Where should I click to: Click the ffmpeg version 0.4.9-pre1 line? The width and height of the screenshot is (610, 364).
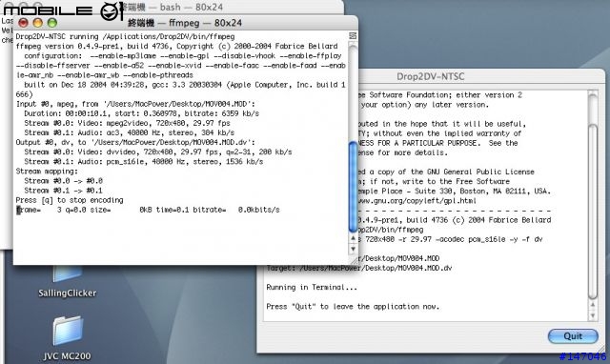(176, 47)
